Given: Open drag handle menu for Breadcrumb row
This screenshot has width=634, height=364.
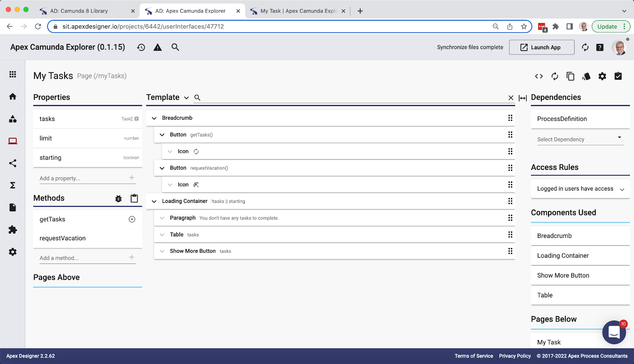Looking at the screenshot, I should (510, 118).
